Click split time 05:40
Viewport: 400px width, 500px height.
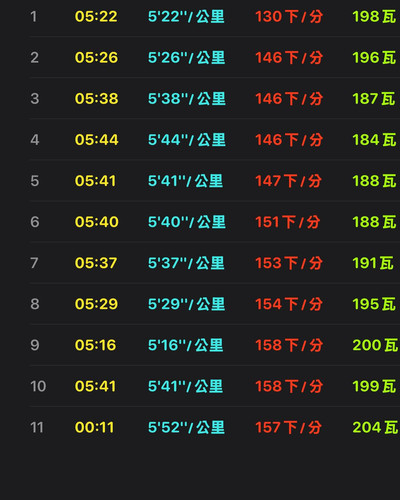97,222
